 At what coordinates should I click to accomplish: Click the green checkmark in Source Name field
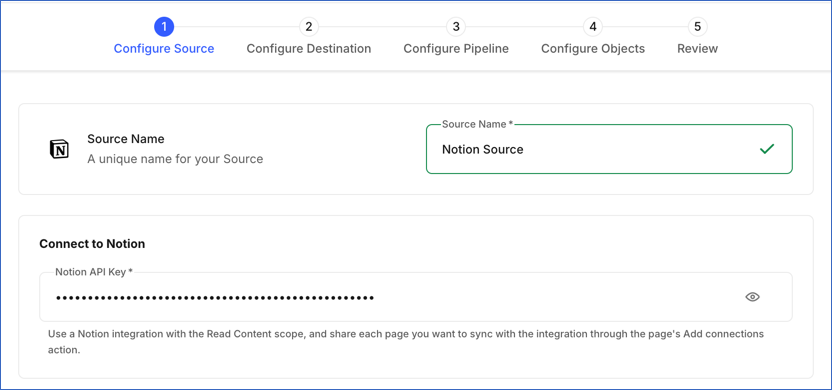click(767, 149)
